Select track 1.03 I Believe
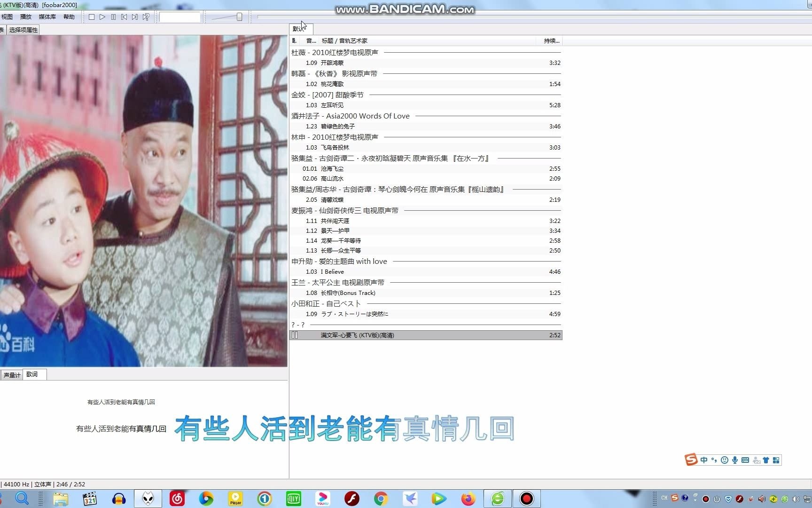This screenshot has height=508, width=812. coord(426,271)
